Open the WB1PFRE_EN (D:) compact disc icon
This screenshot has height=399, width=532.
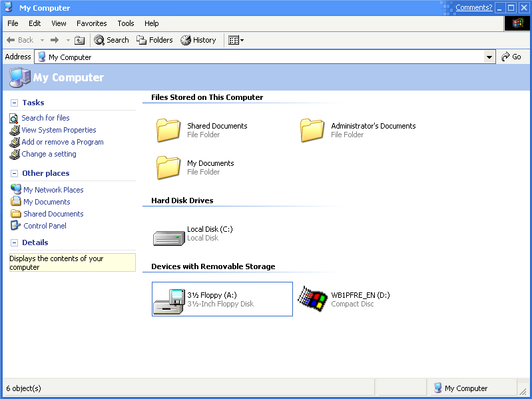(x=312, y=299)
